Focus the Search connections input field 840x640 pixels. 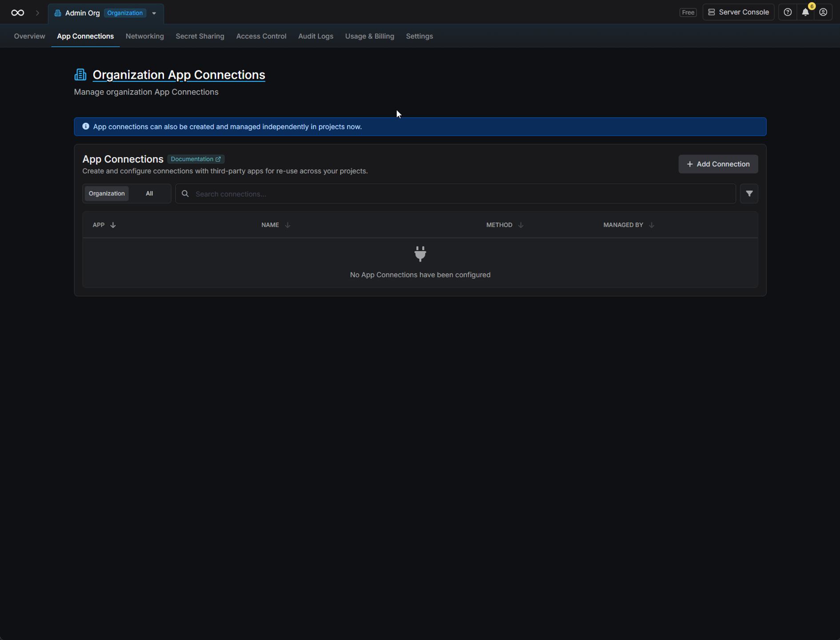coord(456,194)
